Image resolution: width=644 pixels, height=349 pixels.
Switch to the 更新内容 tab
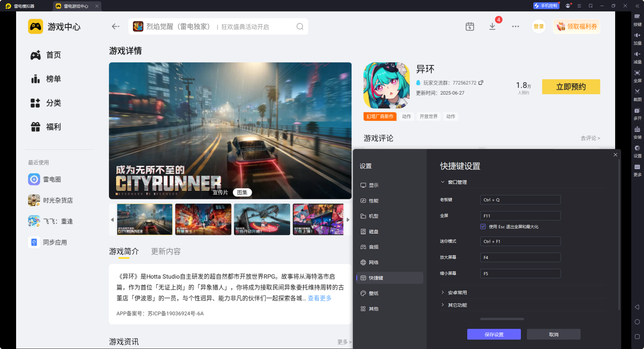click(x=165, y=251)
